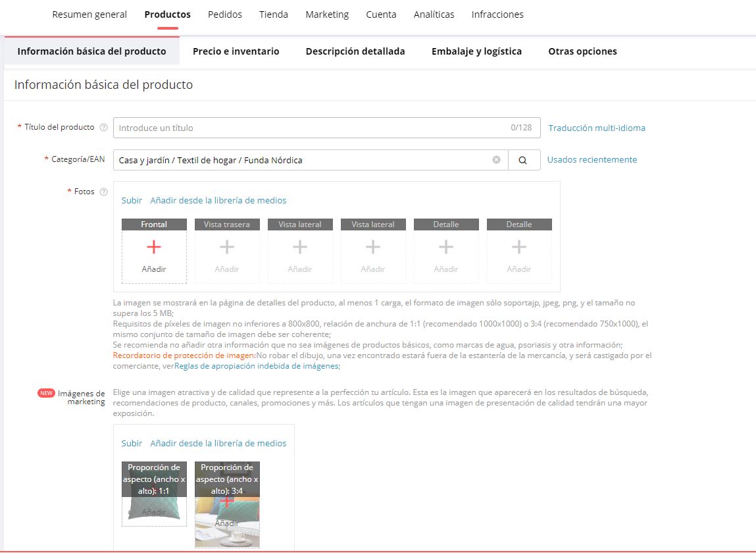Click the category search magnifier icon
This screenshot has height=553, width=756.
522,160
